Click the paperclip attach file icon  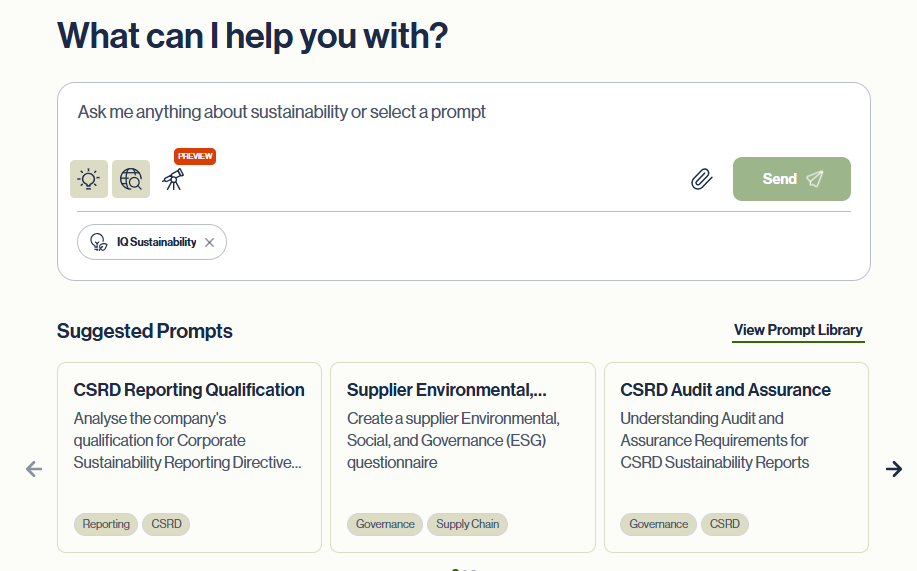tap(701, 179)
